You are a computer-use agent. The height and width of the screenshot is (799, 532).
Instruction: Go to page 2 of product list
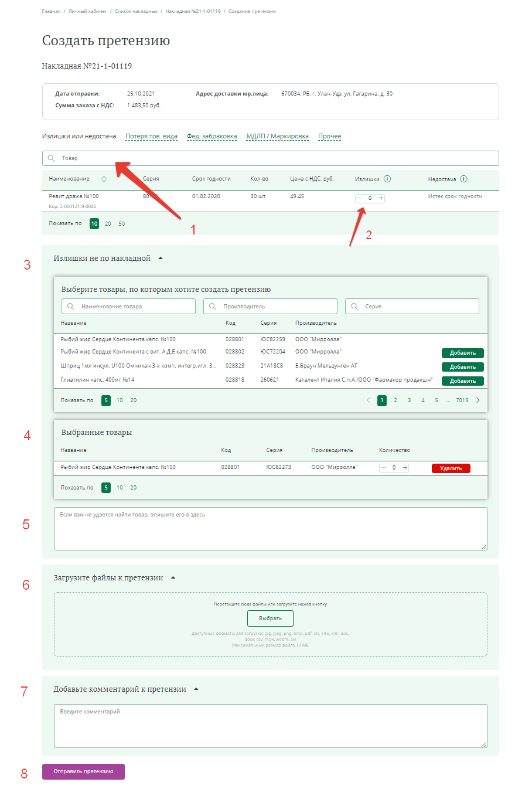point(395,400)
